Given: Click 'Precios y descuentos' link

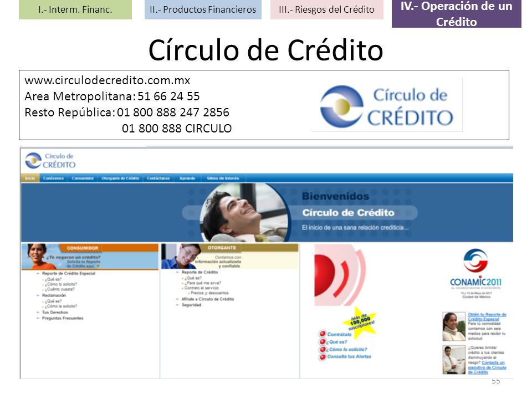Looking at the screenshot, I should coord(209,293).
